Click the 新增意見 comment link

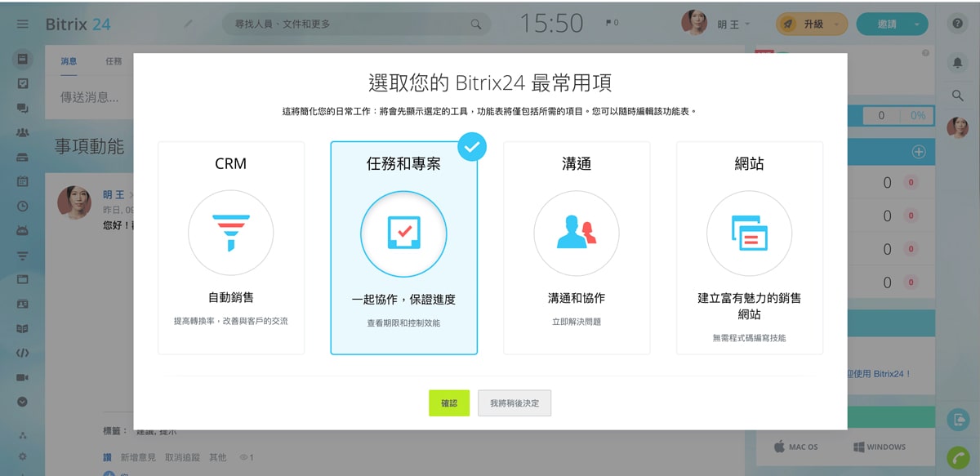(x=138, y=457)
